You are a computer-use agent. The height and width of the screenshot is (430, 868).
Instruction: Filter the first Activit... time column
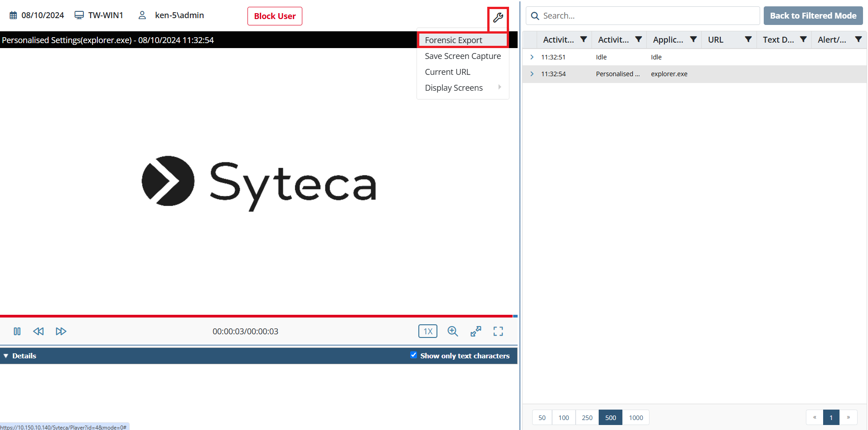coord(583,39)
